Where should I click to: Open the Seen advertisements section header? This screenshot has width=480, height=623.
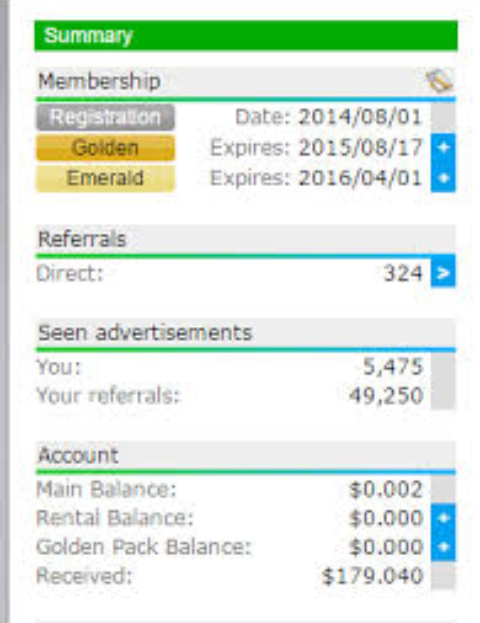246,333
